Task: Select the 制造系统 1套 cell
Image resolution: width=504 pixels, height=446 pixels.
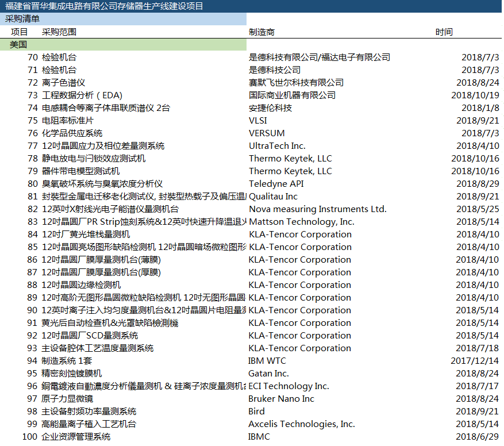Action: (x=67, y=361)
